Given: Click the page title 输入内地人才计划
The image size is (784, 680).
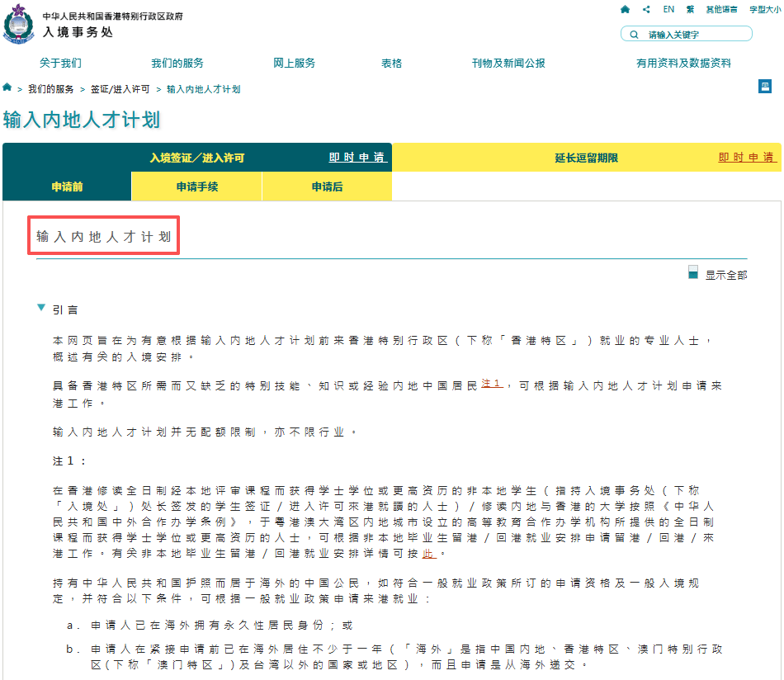Looking at the screenshot, I should [x=82, y=120].
